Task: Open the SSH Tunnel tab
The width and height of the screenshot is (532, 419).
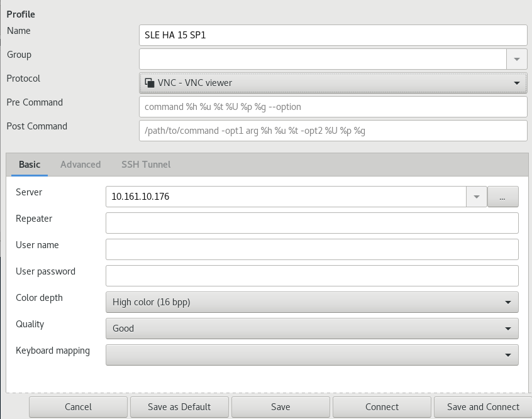Action: pos(146,165)
